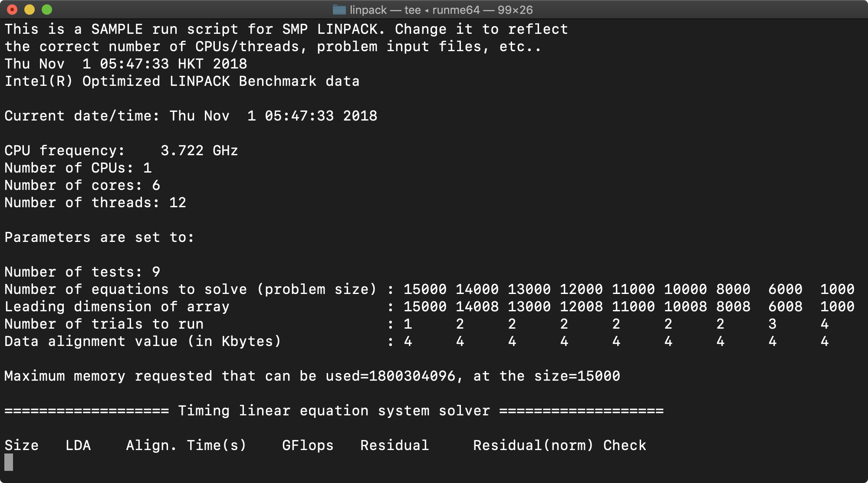Click the red close window button

[x=12, y=10]
